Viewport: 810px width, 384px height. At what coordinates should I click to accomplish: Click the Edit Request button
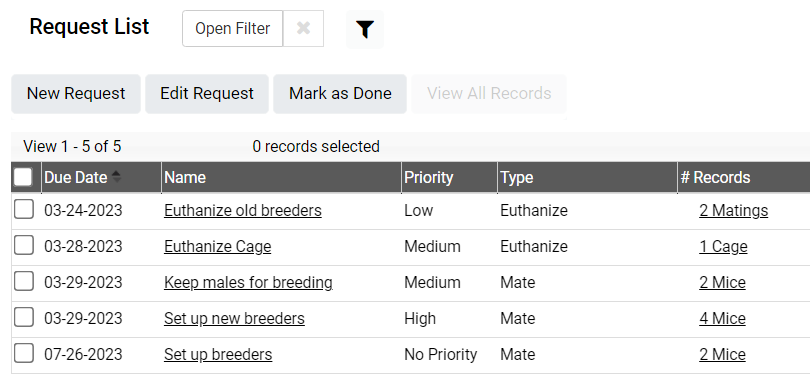(207, 94)
